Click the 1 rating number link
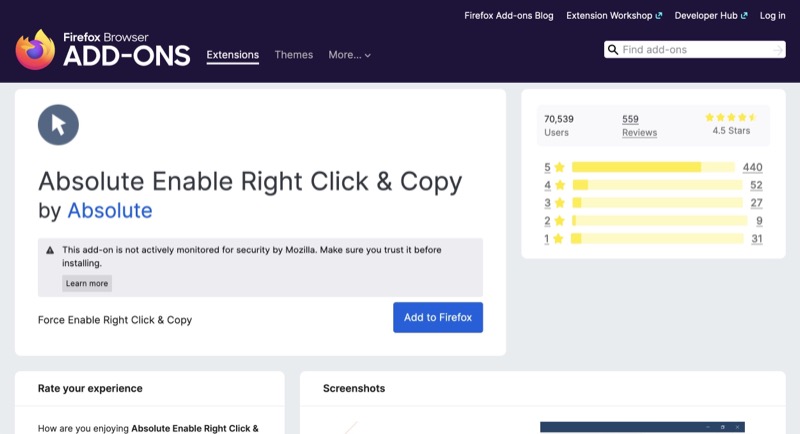Screen dimensions: 800x434 click(x=546, y=239)
